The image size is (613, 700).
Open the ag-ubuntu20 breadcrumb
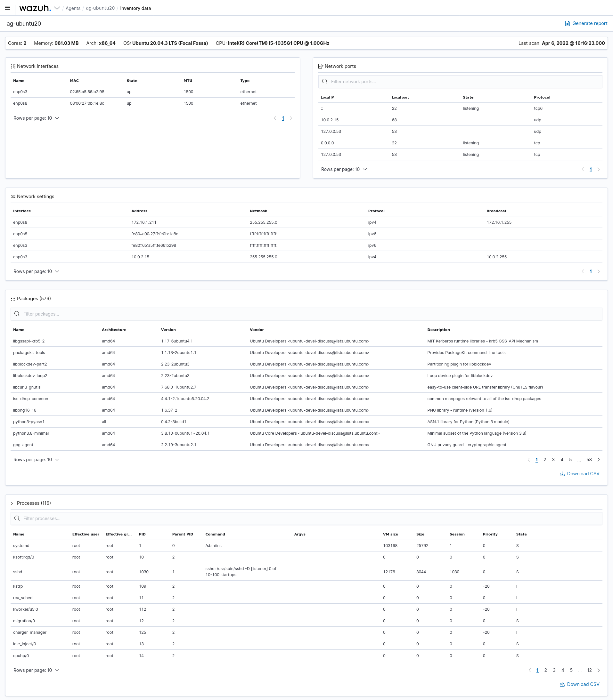click(x=100, y=8)
